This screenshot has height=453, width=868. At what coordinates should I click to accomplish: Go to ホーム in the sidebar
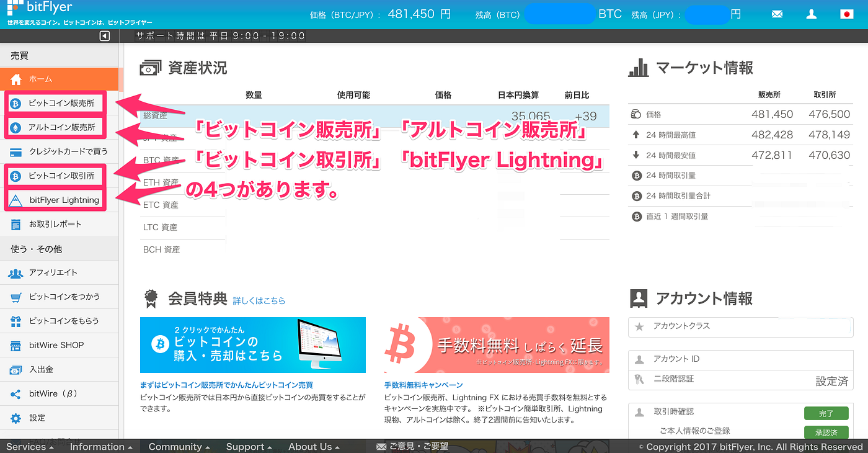click(x=59, y=79)
